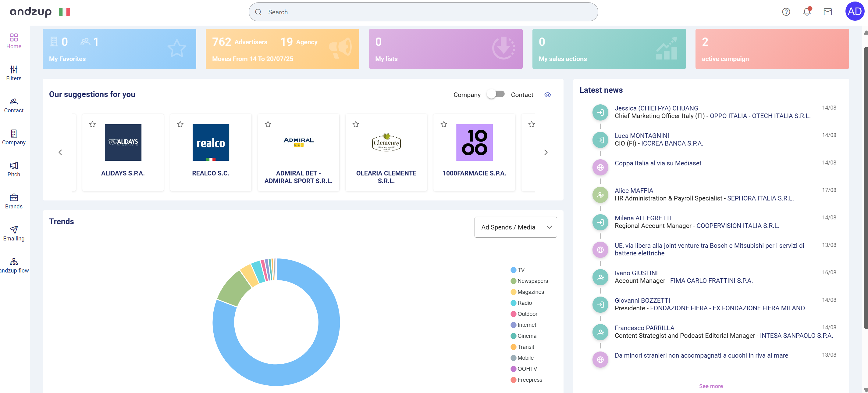The width and height of the screenshot is (868, 393).
Task: Click the eye visibility icon next to Contact toggle
Action: 548,95
